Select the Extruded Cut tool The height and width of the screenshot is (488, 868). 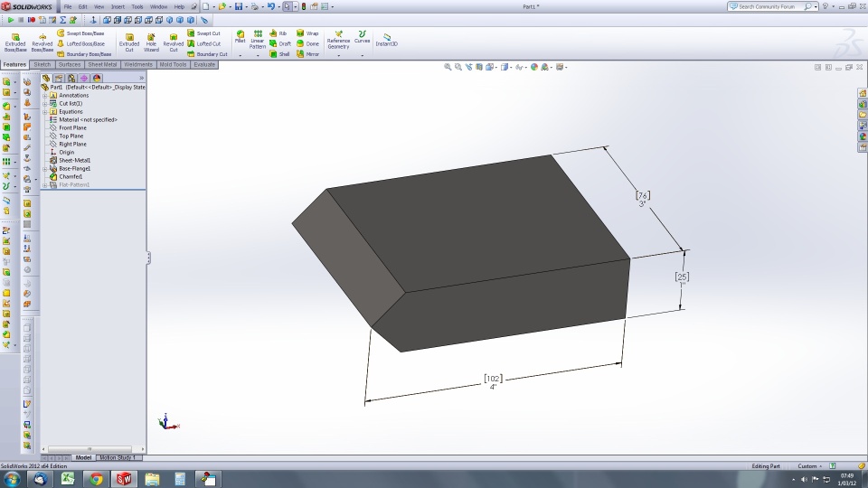129,42
